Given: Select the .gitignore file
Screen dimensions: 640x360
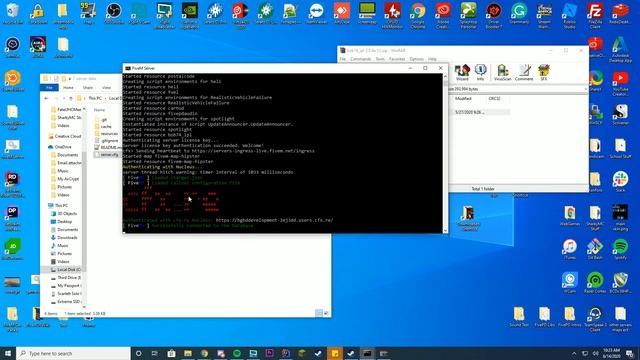Looking at the screenshot, I should coord(107,140).
